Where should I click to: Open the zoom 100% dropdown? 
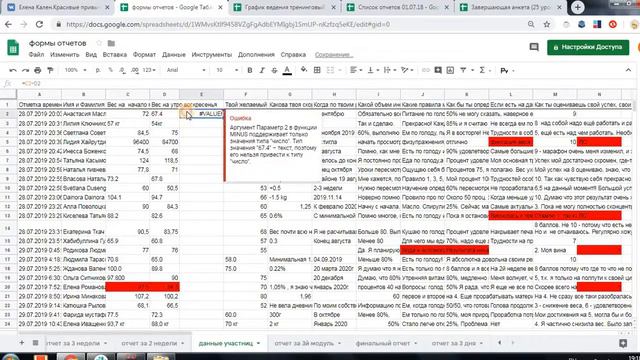[76, 70]
